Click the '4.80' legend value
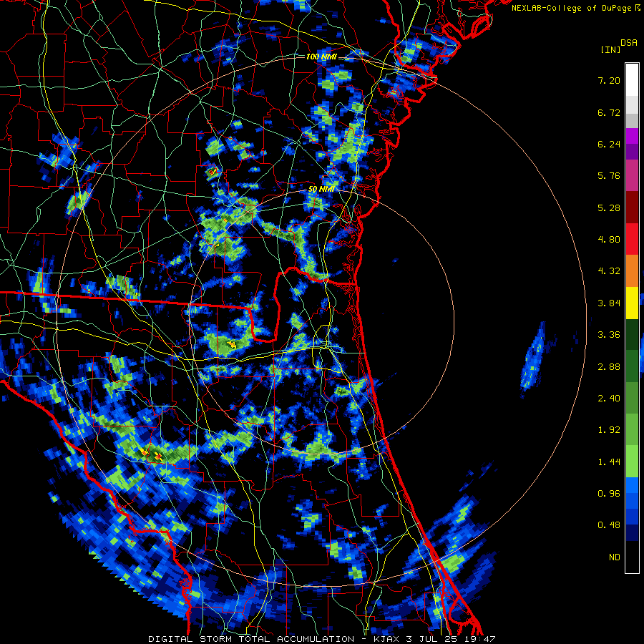The width and height of the screenshot is (644, 644). point(609,240)
